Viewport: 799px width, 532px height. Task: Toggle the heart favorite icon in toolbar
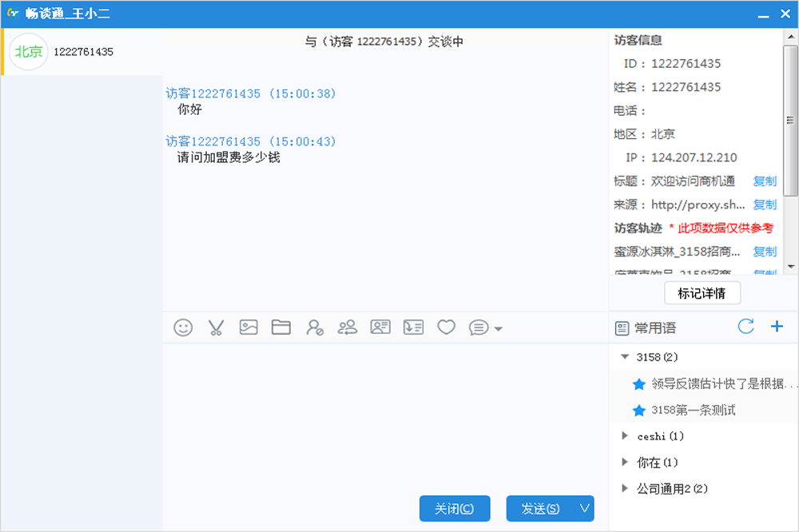446,327
